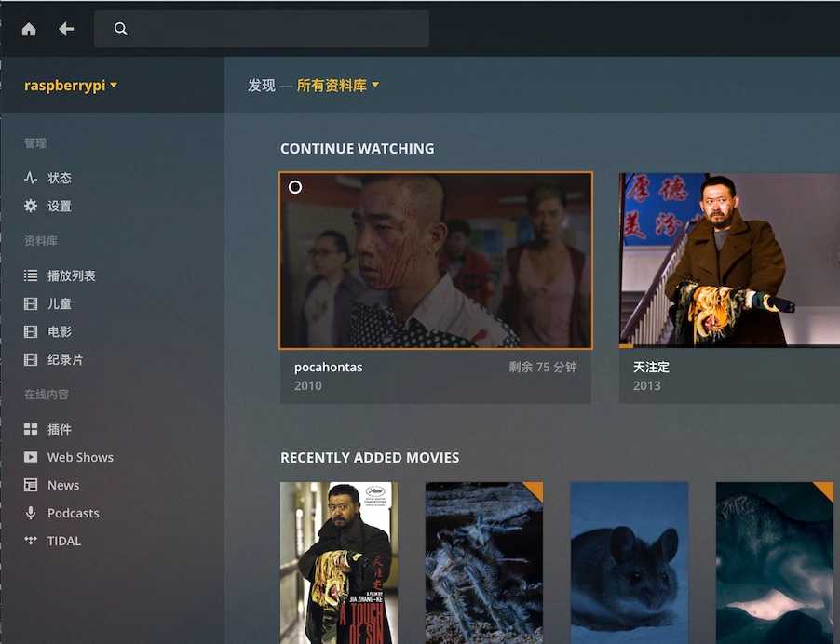Open Podcasts microphone icon
Image resolution: width=840 pixels, height=644 pixels.
pos(31,513)
